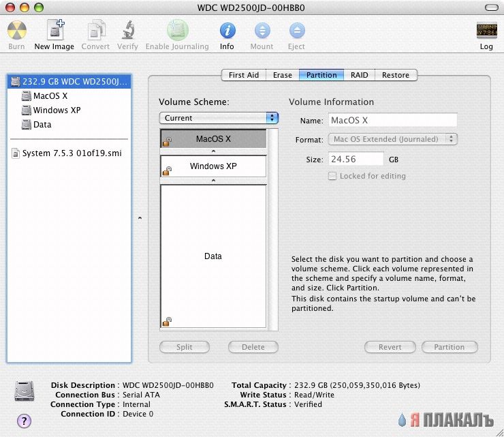Open the Log viewer icon
This screenshot has height=437, width=504.
tap(486, 31)
